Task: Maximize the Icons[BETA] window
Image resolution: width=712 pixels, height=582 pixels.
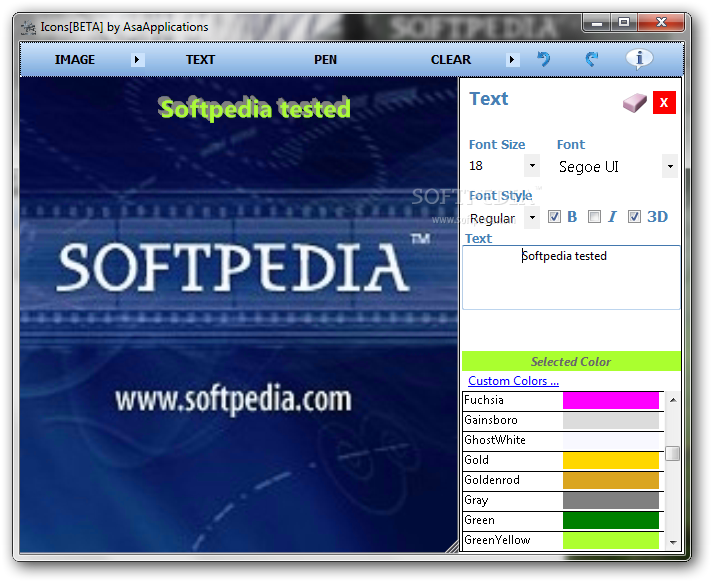Action: tap(624, 22)
